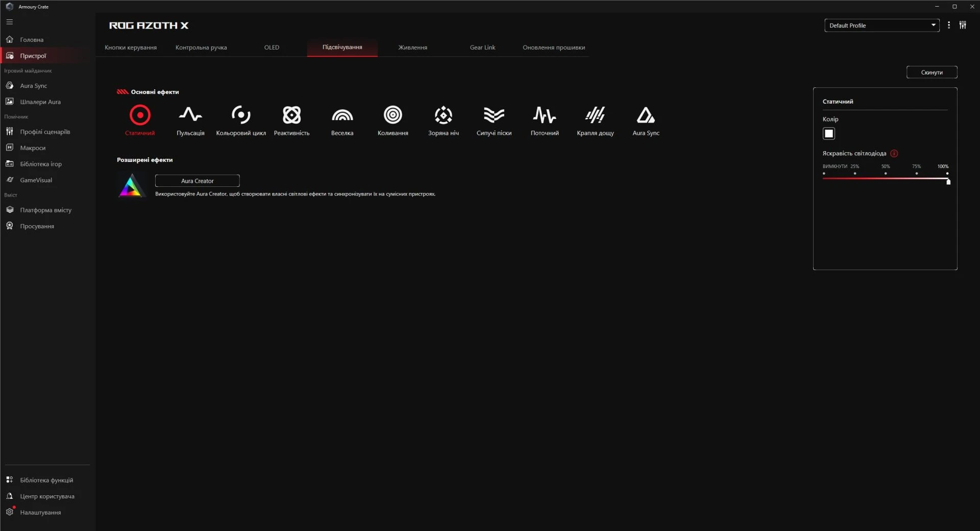Open the three-dot profile options menu

pyautogui.click(x=949, y=25)
